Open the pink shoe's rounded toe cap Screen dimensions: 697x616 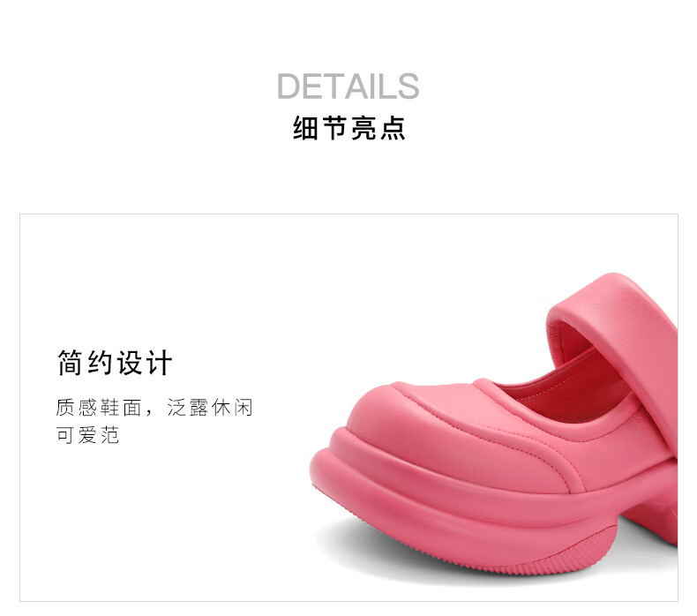(x=382, y=418)
